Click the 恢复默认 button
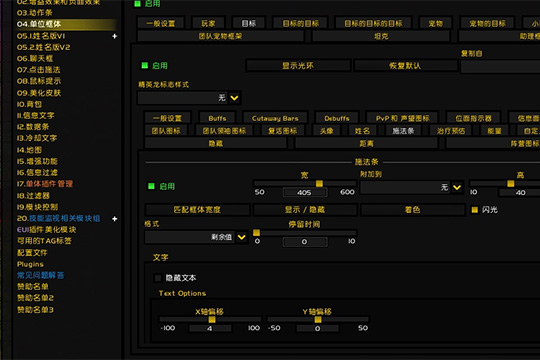Viewport: 540px width, 360px height. click(x=405, y=66)
